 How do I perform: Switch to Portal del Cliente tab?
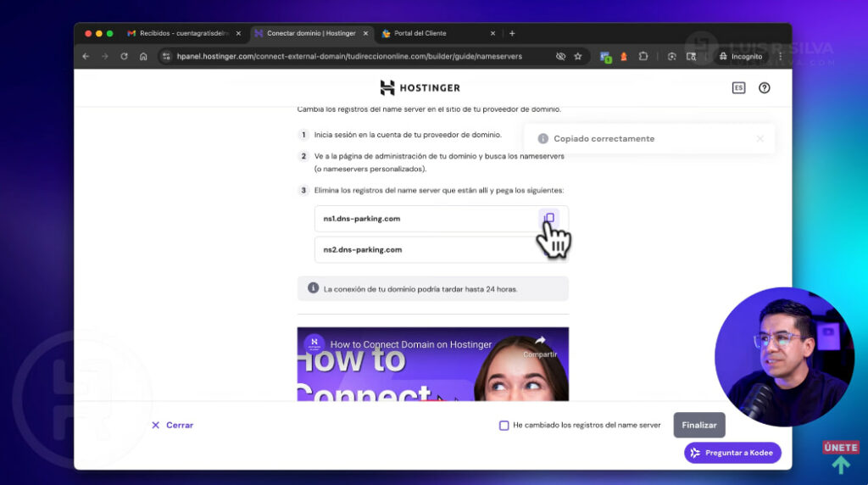[x=431, y=33]
